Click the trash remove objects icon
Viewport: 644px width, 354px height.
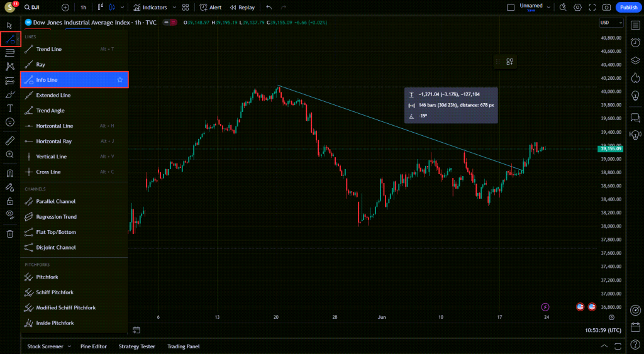click(x=10, y=234)
